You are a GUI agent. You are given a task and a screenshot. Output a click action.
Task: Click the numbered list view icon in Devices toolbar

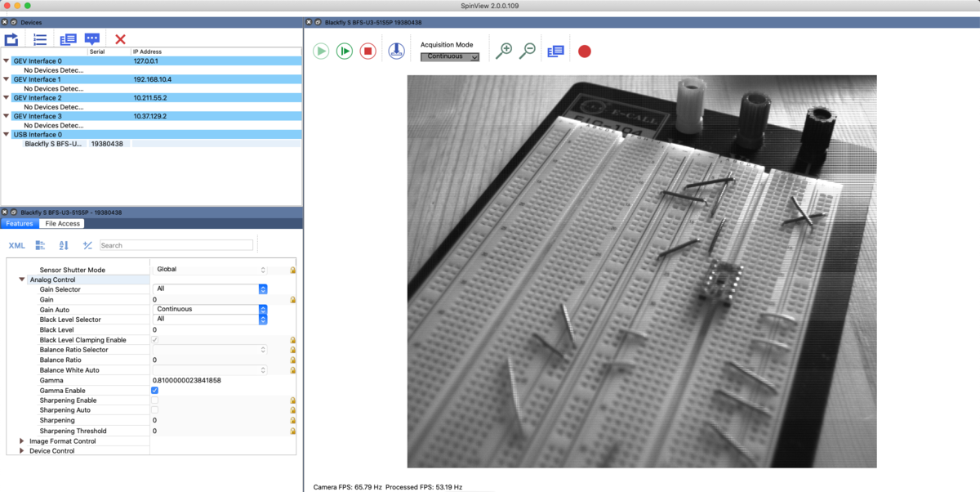pos(39,39)
